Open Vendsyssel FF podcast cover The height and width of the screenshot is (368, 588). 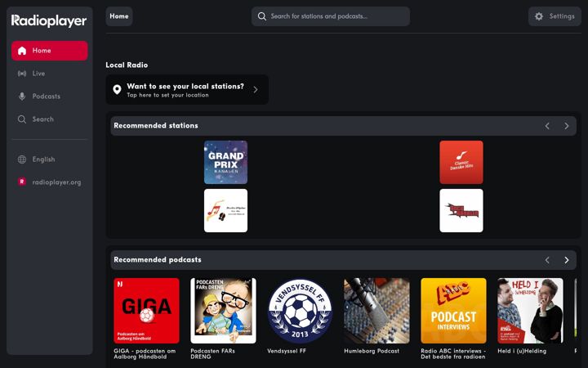point(300,311)
